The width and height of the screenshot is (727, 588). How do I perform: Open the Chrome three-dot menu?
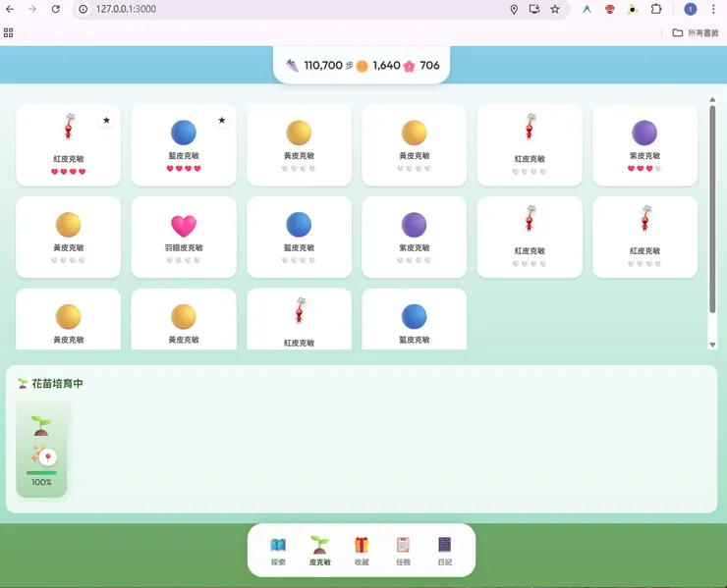pos(713,9)
